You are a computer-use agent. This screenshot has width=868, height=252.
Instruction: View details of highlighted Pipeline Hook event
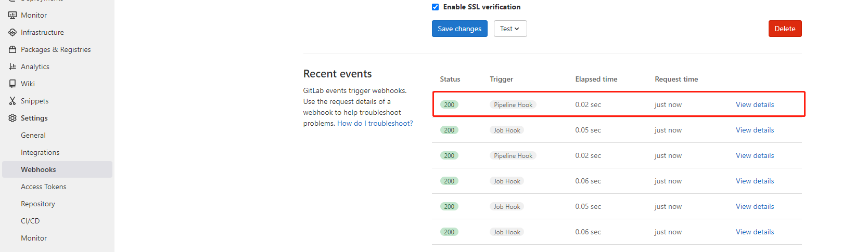(x=755, y=104)
